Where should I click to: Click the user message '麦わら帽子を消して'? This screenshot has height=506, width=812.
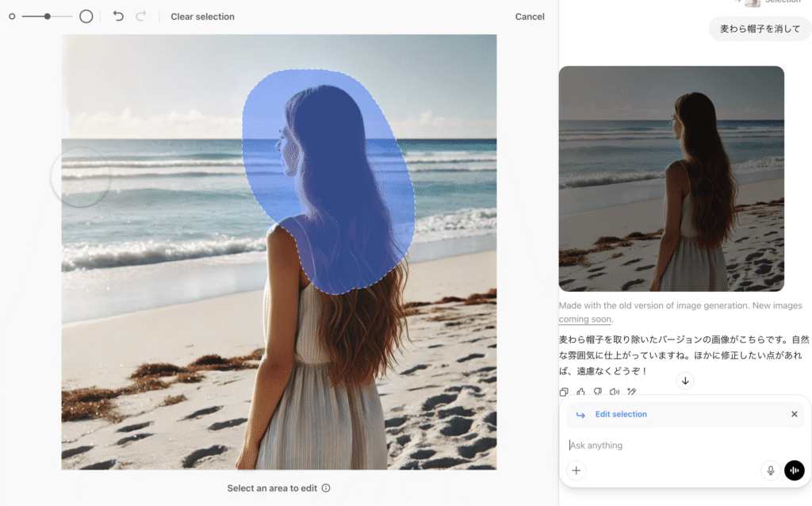tap(760, 29)
